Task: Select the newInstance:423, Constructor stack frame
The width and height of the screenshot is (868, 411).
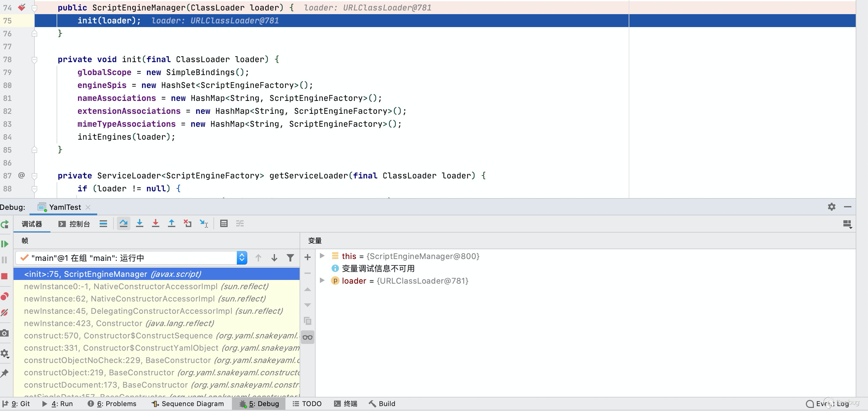Action: (119, 323)
